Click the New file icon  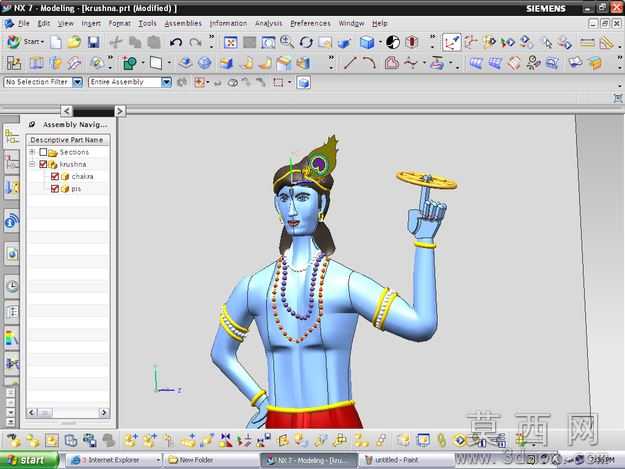[x=56, y=42]
